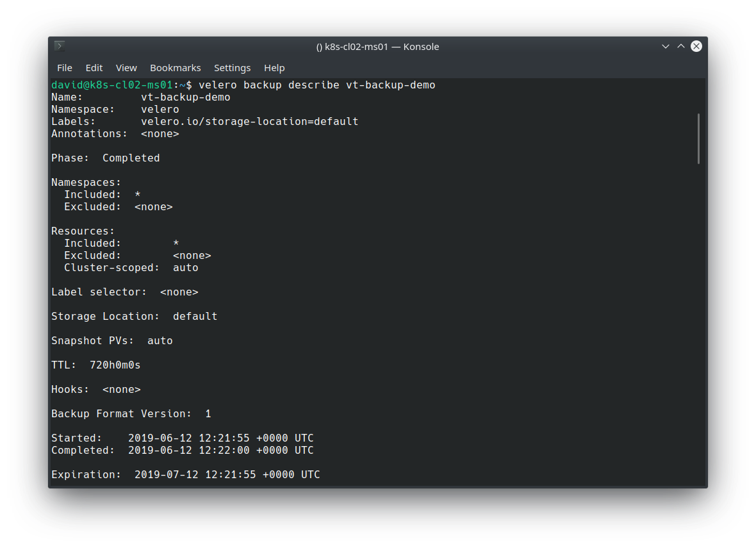Click the david@k8s-cl02-ms01 prompt text
This screenshot has width=756, height=548.
(112, 85)
